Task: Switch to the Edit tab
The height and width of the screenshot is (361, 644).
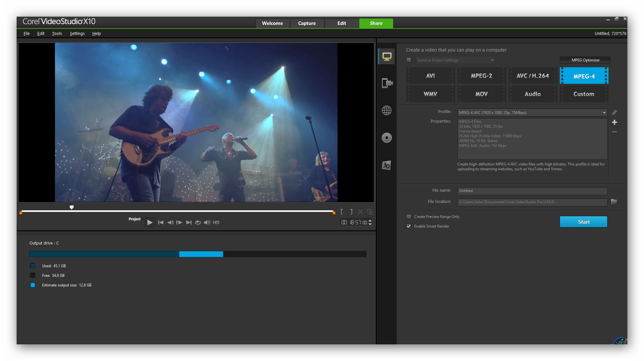Action: [x=341, y=23]
